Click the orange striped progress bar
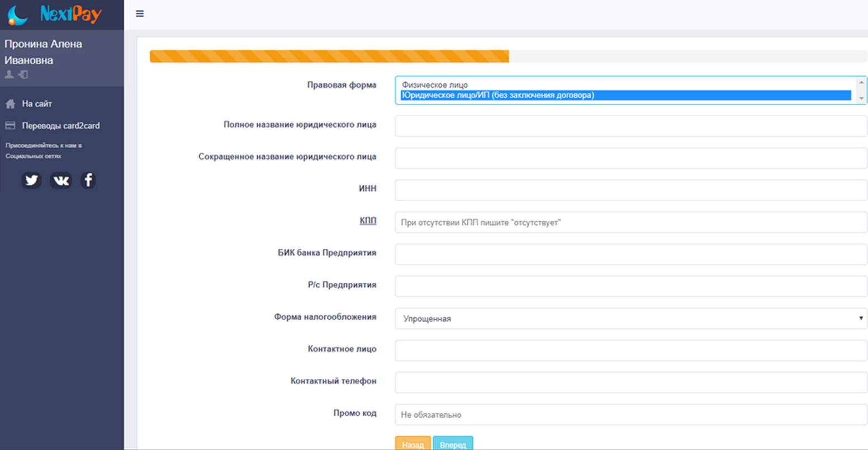 (x=329, y=56)
